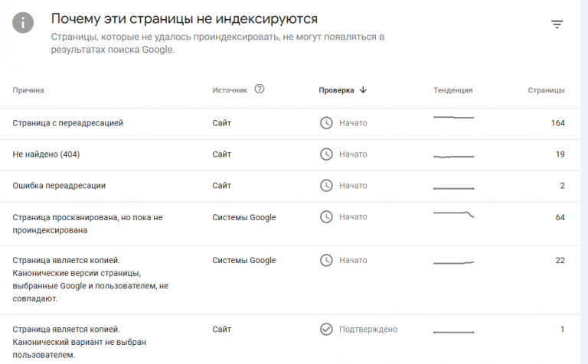Viewport: 588px width, 364px height.
Task: Click the page count 164
Action: click(557, 122)
